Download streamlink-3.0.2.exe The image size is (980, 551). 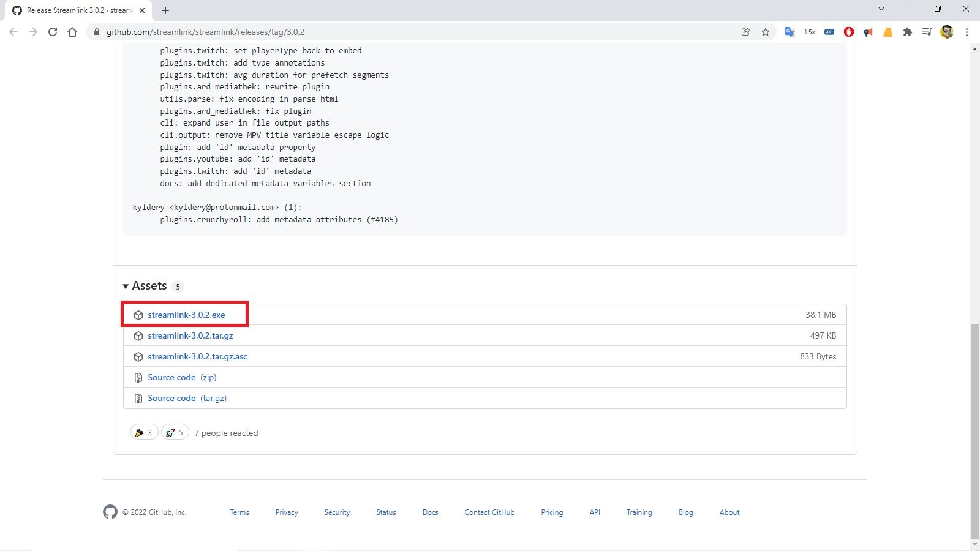click(186, 315)
